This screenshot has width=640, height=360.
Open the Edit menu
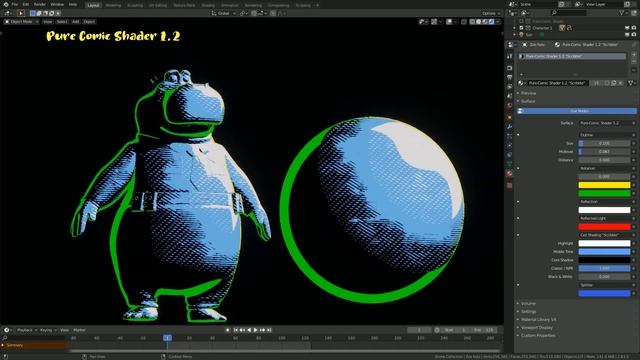26,4
